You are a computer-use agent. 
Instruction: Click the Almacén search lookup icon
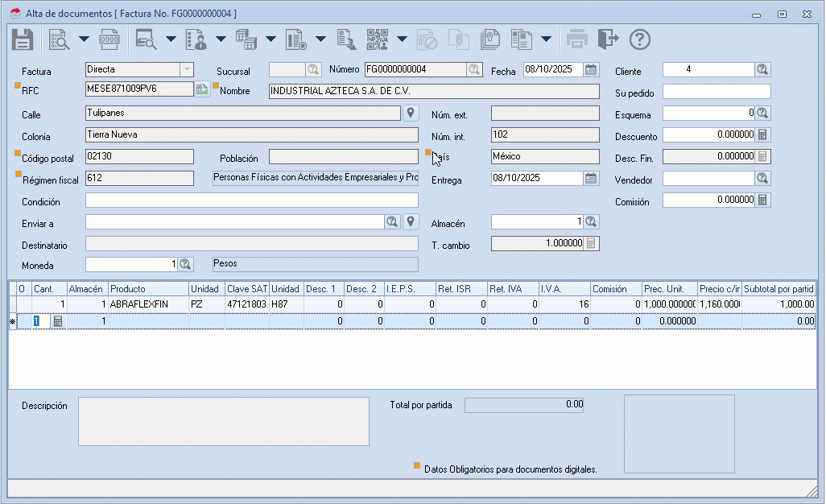coord(591,221)
